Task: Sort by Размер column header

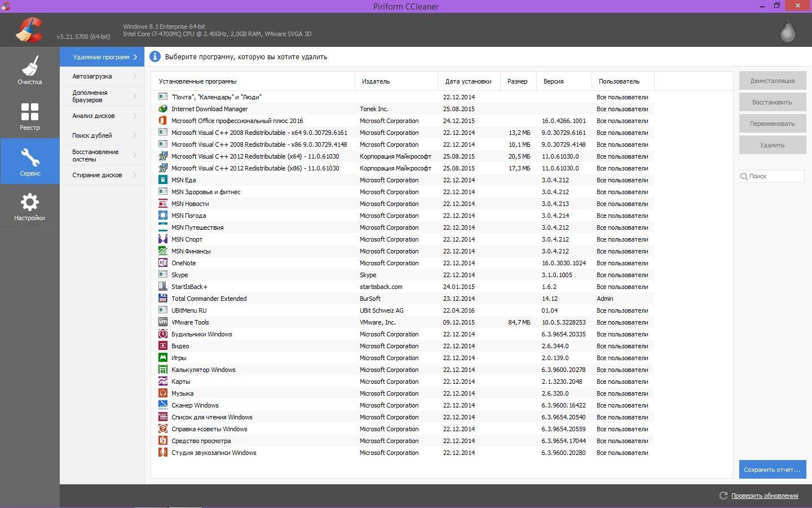Action: click(518, 81)
